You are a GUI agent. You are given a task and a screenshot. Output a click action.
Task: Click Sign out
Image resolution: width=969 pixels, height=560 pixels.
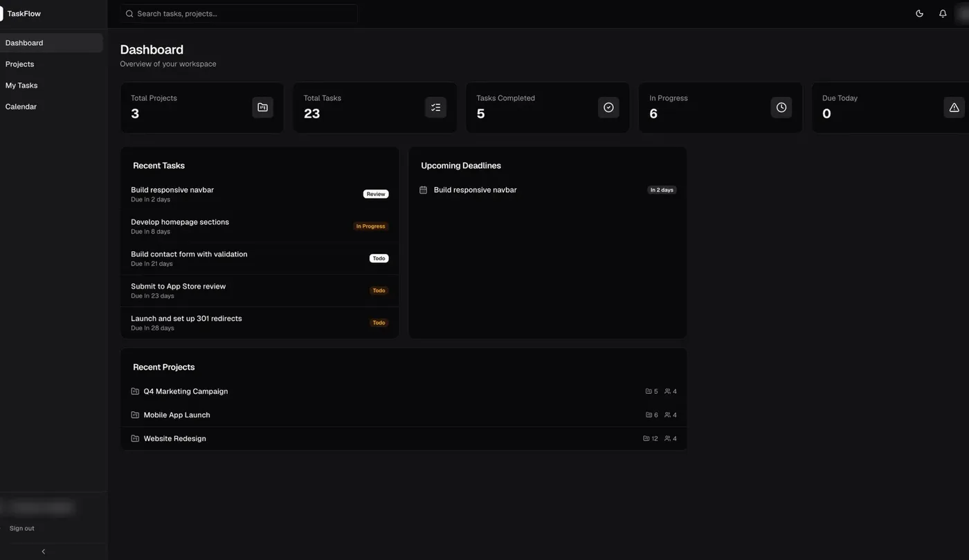click(x=21, y=528)
